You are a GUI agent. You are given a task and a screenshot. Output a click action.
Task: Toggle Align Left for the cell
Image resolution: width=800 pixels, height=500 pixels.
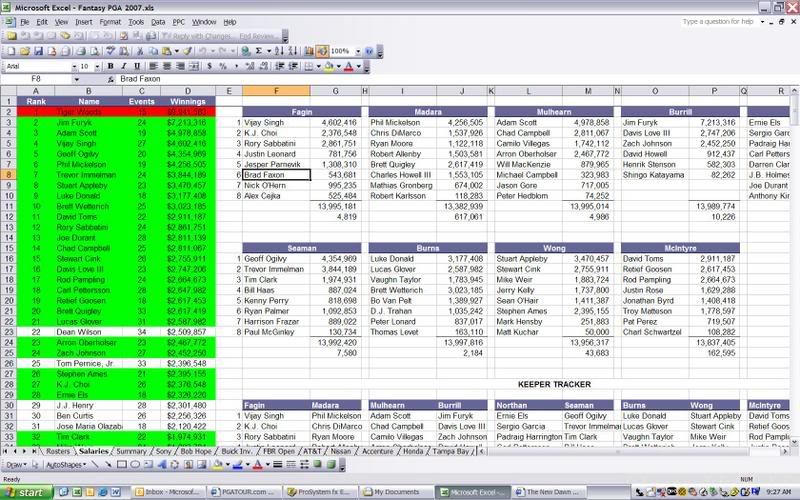point(153,66)
